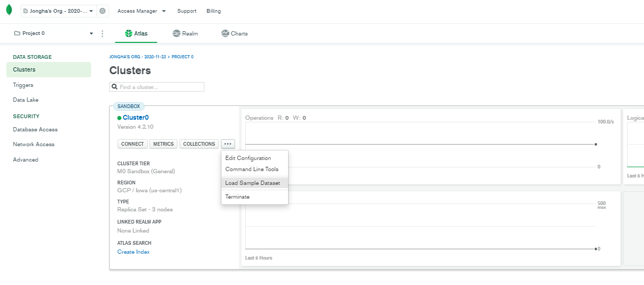
Task: Open the cluster ellipsis options button
Action: [x=228, y=144]
